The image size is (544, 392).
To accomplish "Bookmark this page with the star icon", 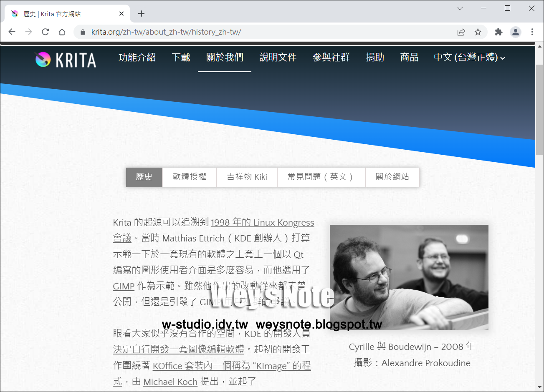I will [478, 32].
